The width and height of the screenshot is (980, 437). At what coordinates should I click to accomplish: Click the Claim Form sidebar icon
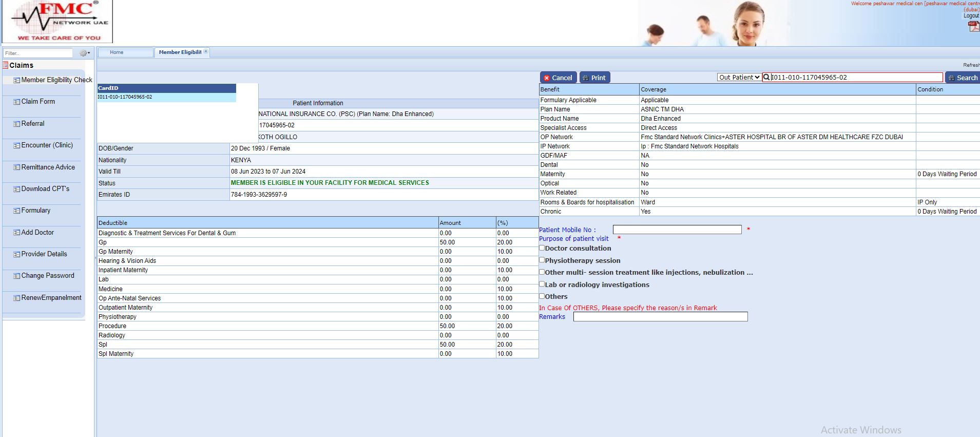pyautogui.click(x=16, y=102)
